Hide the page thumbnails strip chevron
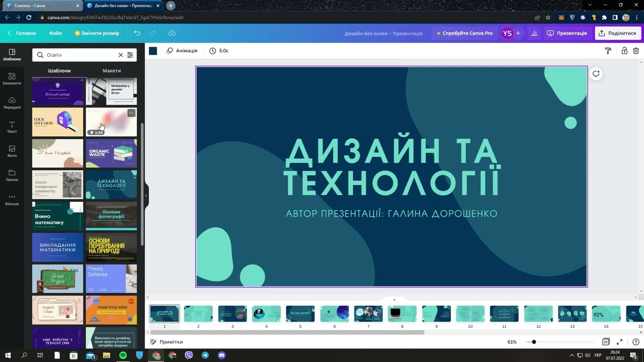 click(394, 299)
